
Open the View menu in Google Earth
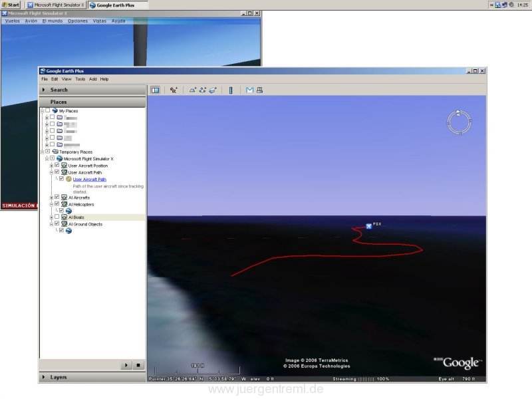coord(66,79)
